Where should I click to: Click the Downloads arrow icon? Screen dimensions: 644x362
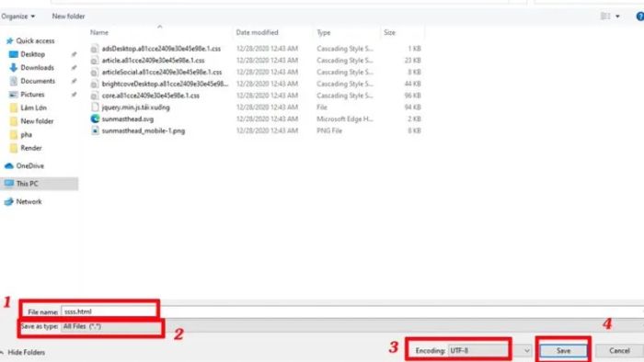[13, 68]
